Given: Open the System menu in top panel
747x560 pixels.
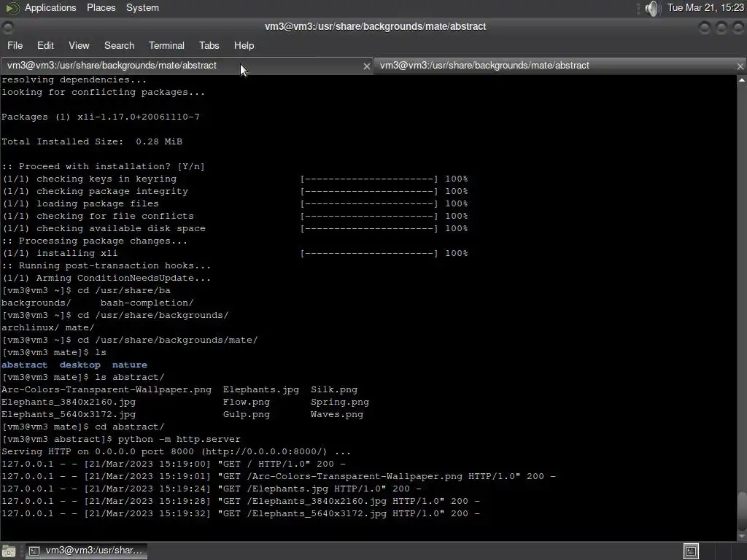Looking at the screenshot, I should click(142, 7).
